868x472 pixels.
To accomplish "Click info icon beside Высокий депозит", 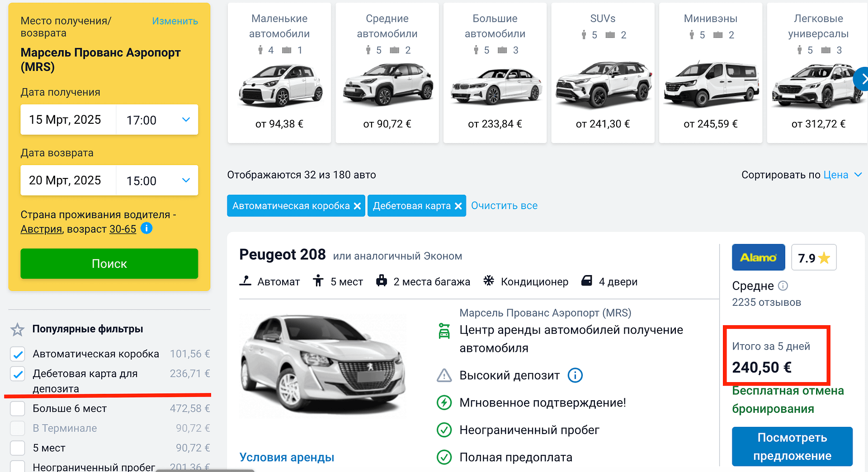I will click(x=575, y=375).
